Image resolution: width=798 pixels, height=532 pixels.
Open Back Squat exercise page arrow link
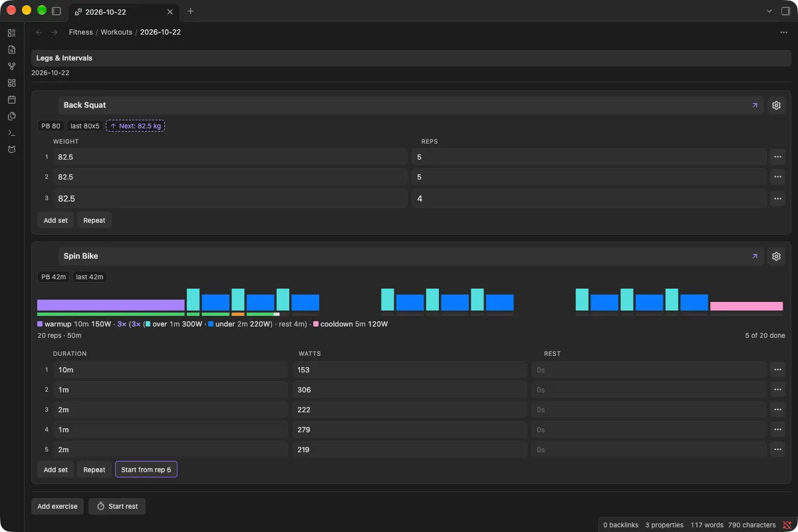754,105
